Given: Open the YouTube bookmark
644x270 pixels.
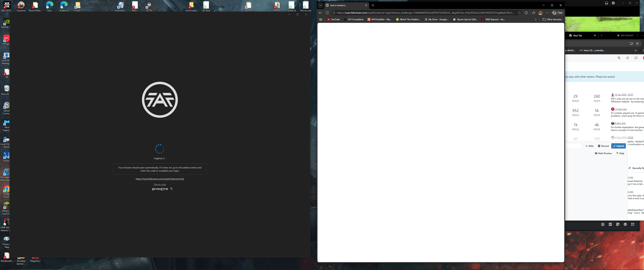Looking at the screenshot, I should [x=333, y=19].
